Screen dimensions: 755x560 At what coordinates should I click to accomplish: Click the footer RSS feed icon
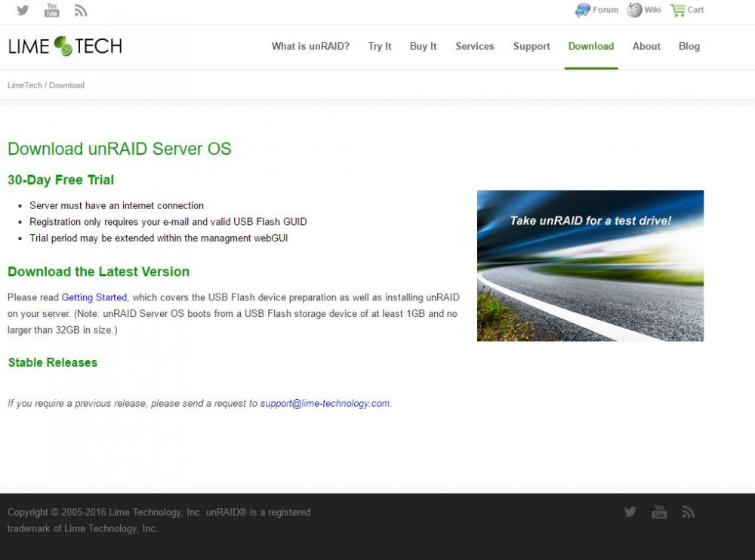click(x=689, y=512)
